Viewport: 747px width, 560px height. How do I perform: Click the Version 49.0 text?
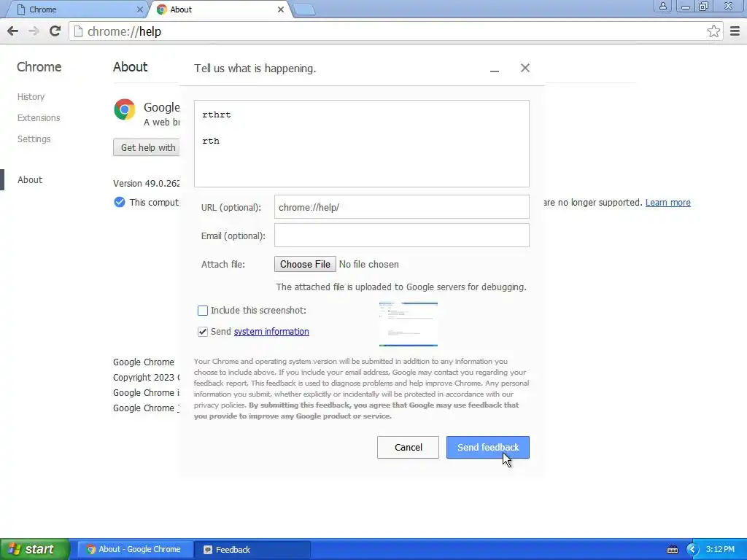click(x=146, y=183)
